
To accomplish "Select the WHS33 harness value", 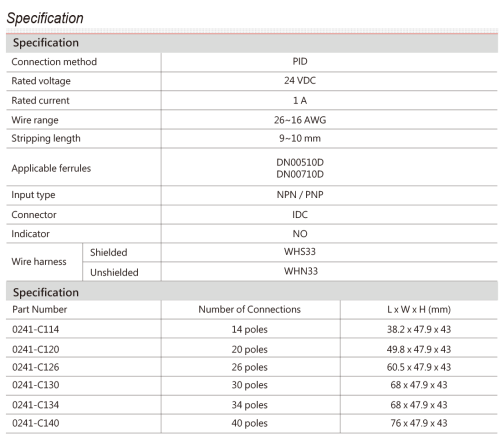I will (300, 251).
